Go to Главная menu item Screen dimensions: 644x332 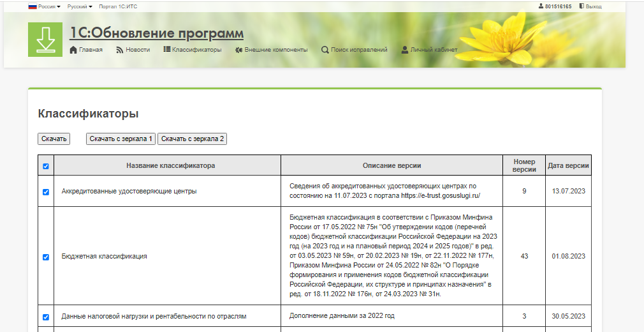(91, 50)
